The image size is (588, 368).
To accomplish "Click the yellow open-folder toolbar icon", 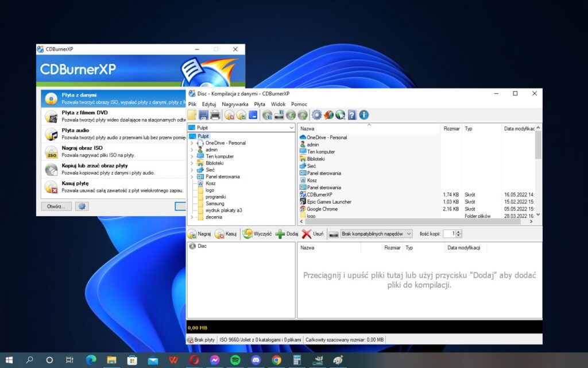I will tap(192, 115).
